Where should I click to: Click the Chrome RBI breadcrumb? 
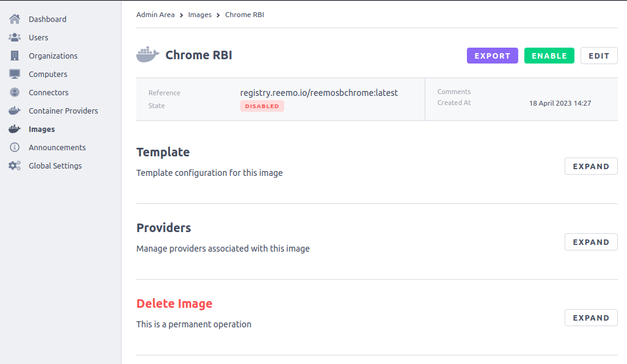[244, 15]
